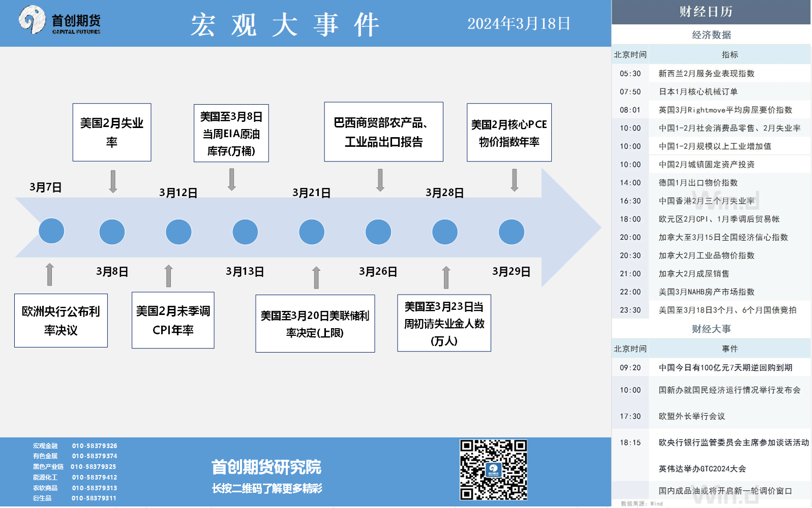Click the 英国3月Rightmove平均房屋要价指数 row
This screenshot has width=812, height=508.
(x=711, y=110)
